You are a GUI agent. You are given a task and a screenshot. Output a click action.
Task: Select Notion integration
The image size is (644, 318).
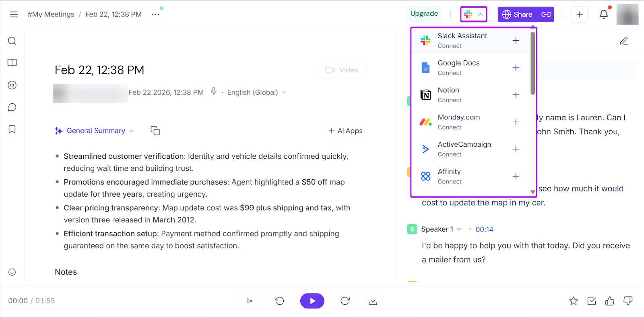click(x=470, y=95)
